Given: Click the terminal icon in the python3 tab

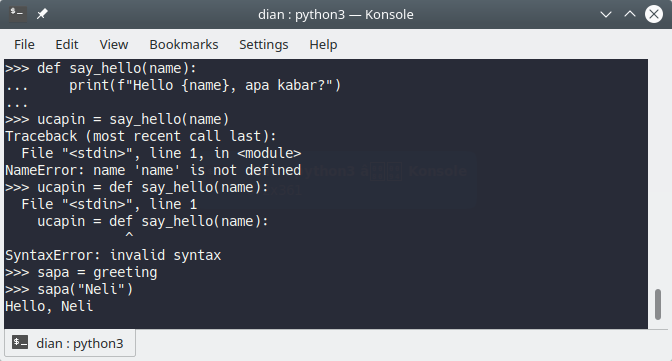Looking at the screenshot, I should click(x=20, y=343).
